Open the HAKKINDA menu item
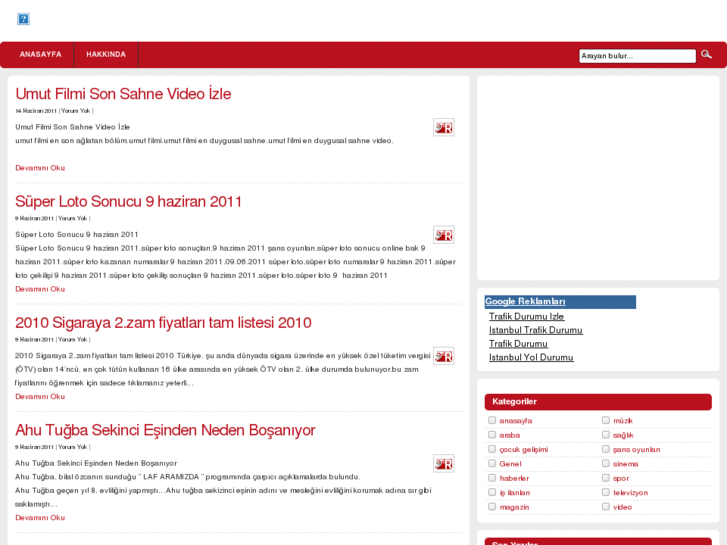The image size is (727, 545). tap(106, 54)
